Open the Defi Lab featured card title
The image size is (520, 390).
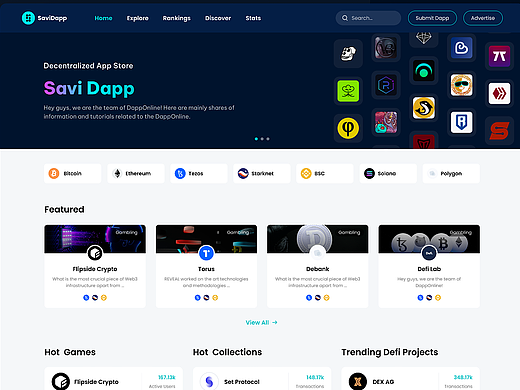tap(429, 269)
